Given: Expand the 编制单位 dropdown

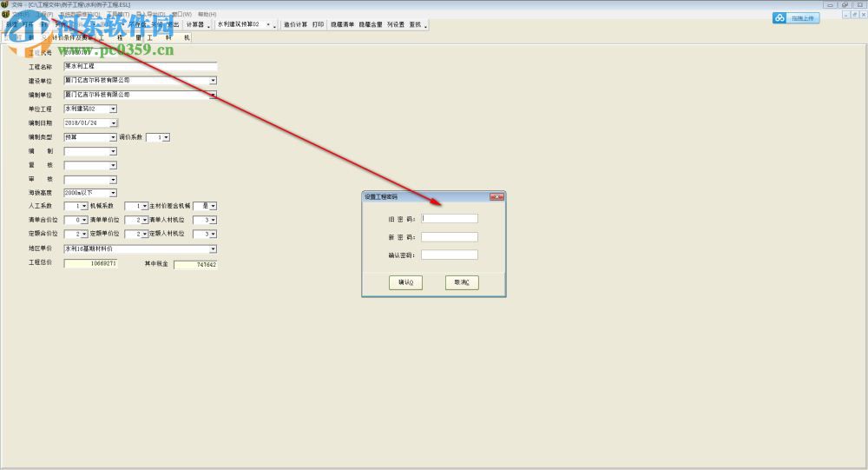Looking at the screenshot, I should [x=214, y=95].
